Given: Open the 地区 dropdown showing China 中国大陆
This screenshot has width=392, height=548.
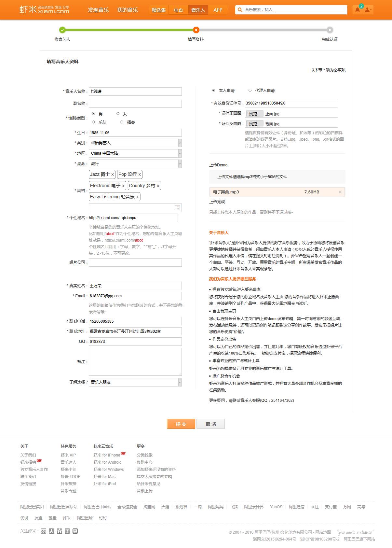Looking at the screenshot, I should point(135,153).
